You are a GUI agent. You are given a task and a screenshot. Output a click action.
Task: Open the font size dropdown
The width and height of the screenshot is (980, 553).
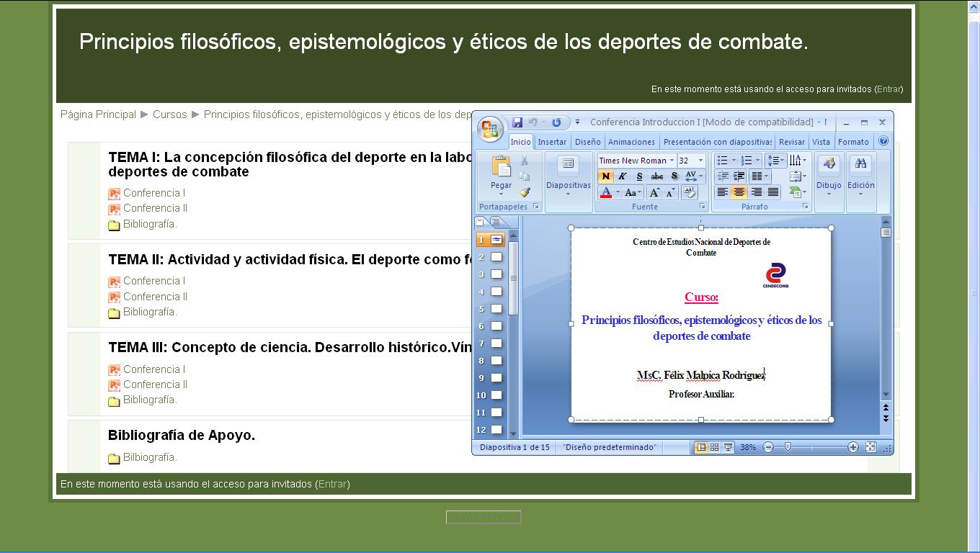[701, 160]
